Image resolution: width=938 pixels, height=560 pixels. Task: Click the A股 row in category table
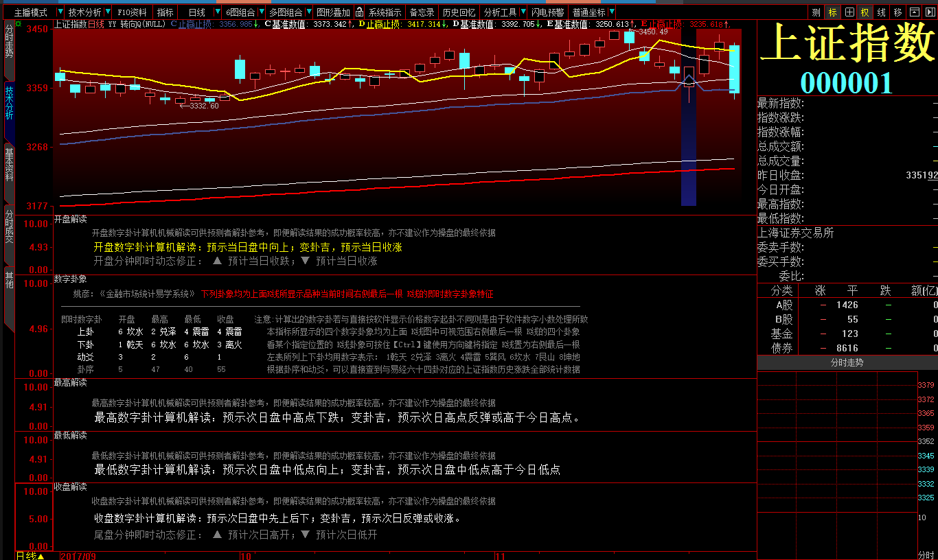pyautogui.click(x=847, y=305)
